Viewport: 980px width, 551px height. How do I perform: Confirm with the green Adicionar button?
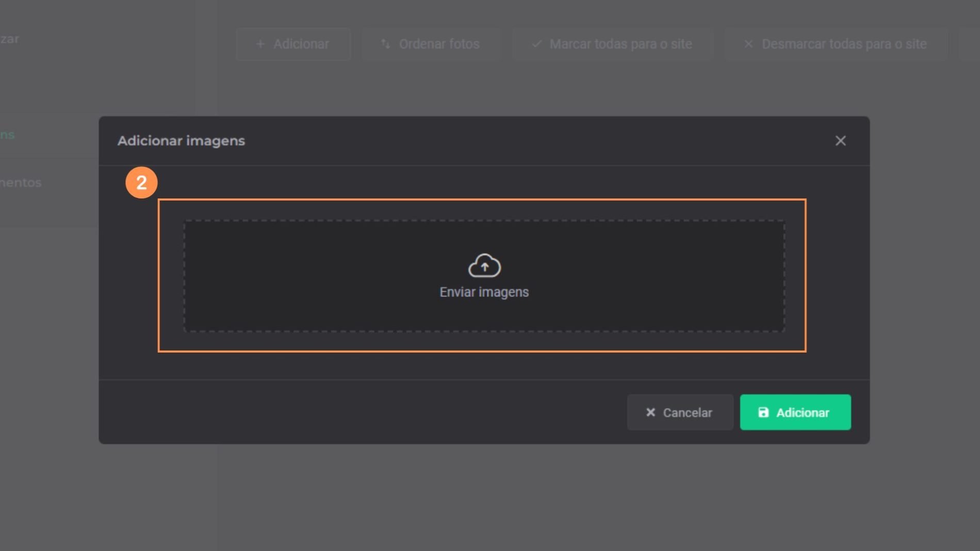pyautogui.click(x=795, y=412)
